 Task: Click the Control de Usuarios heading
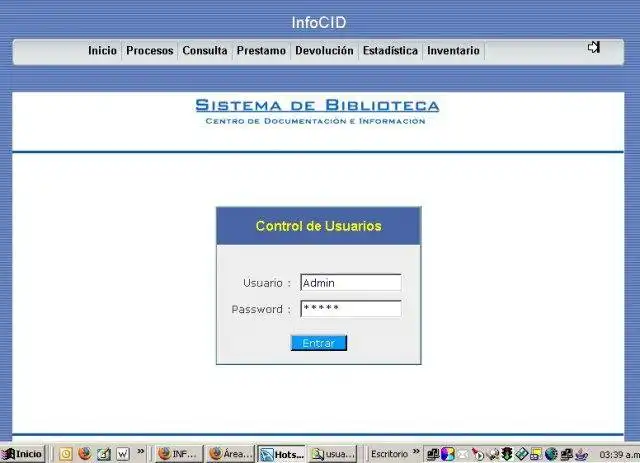319,226
